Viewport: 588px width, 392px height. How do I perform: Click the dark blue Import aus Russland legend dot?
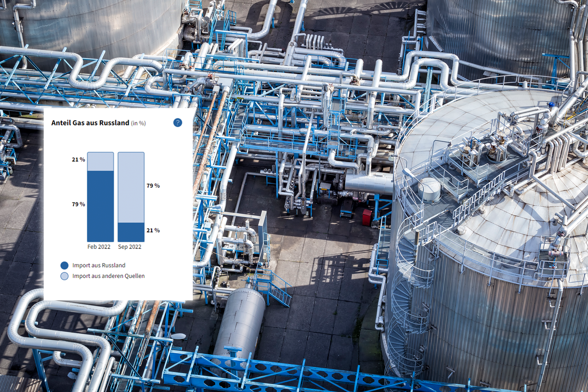[65, 265]
